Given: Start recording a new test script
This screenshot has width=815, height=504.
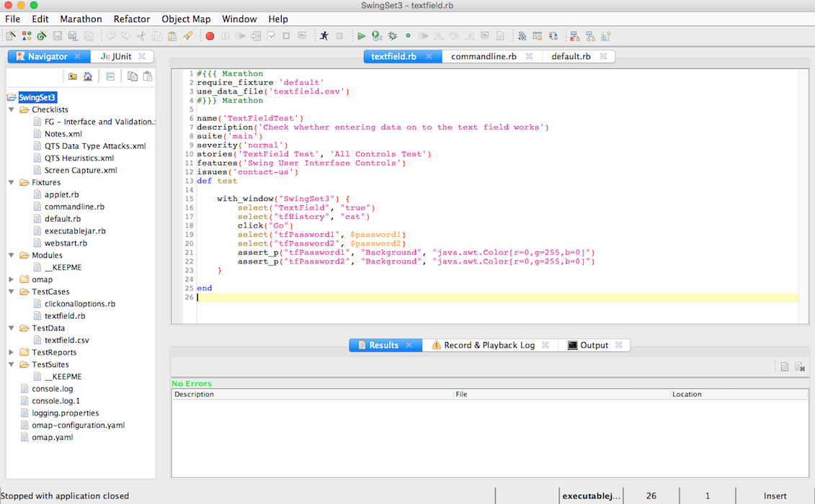Looking at the screenshot, I should point(209,35).
